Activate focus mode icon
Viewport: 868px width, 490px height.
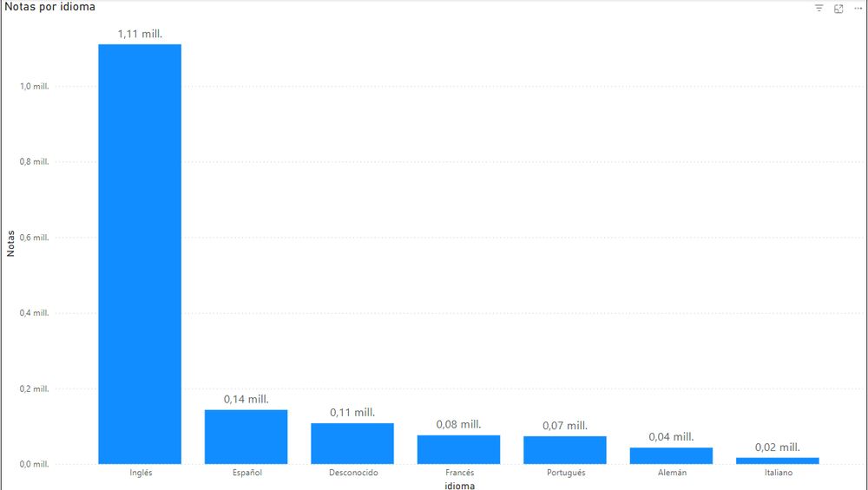838,9
